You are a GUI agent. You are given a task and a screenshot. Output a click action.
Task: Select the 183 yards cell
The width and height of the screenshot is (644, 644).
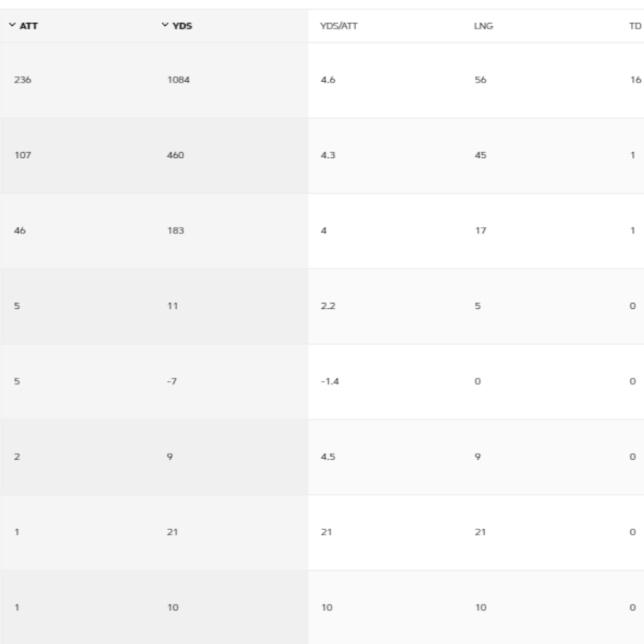(x=175, y=231)
